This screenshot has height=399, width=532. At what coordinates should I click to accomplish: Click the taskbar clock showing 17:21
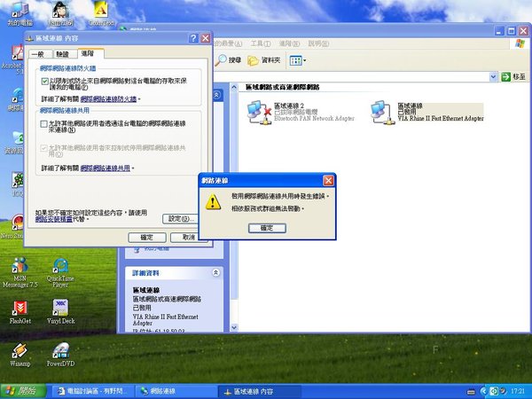click(518, 391)
